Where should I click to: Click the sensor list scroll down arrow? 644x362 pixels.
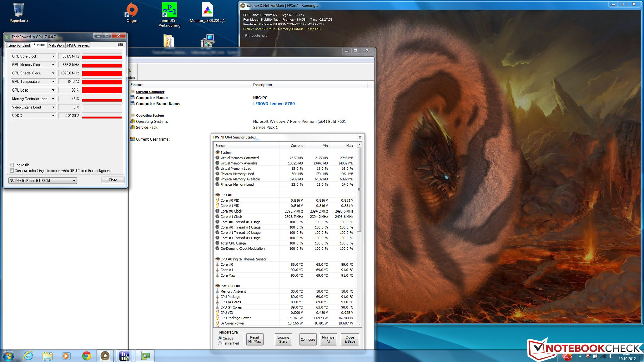(359, 324)
